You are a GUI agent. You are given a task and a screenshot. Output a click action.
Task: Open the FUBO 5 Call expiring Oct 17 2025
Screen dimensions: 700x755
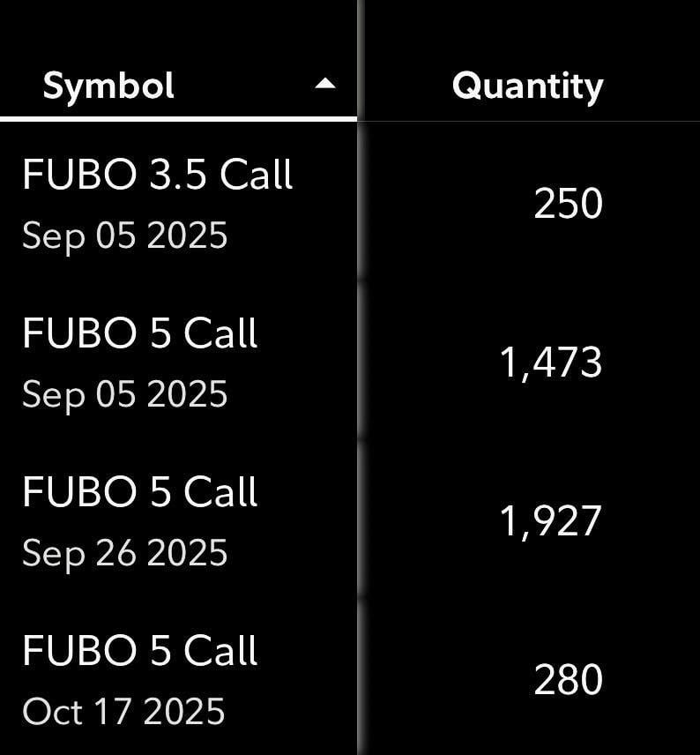point(140,651)
